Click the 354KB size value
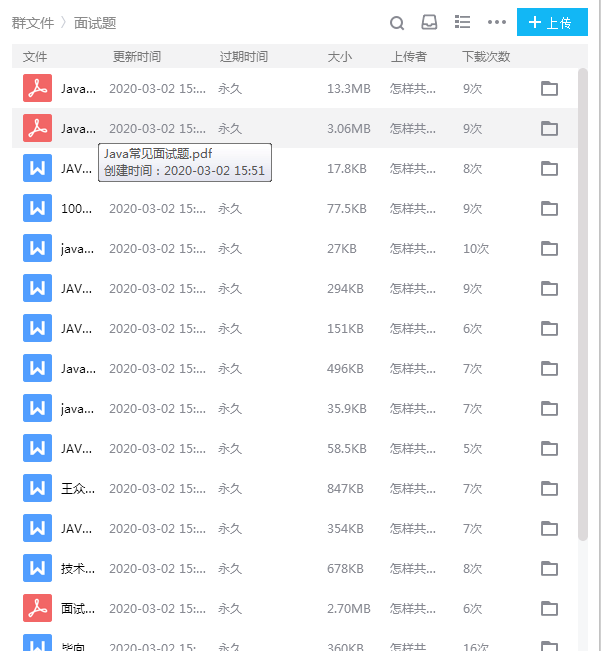Image resolution: width=601 pixels, height=651 pixels. pyautogui.click(x=345, y=529)
